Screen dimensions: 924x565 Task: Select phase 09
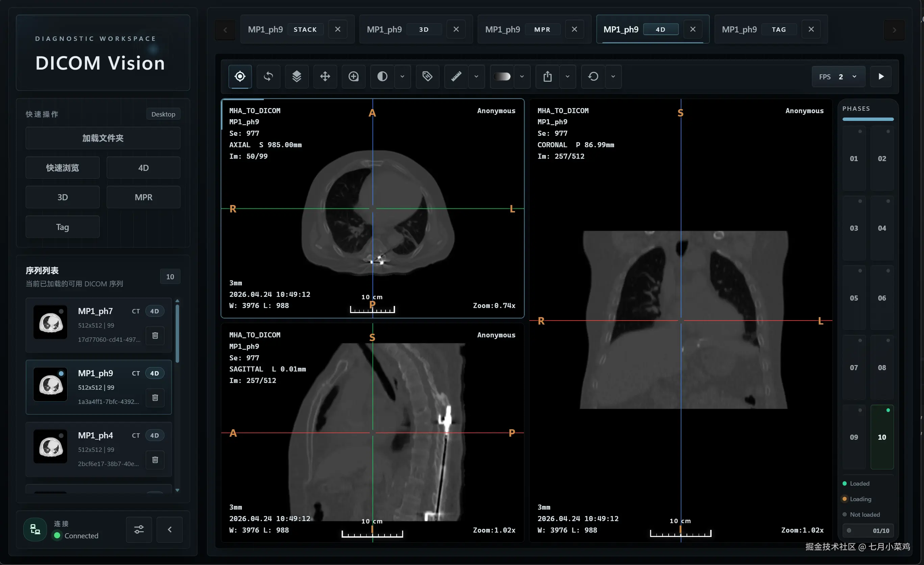[854, 437]
